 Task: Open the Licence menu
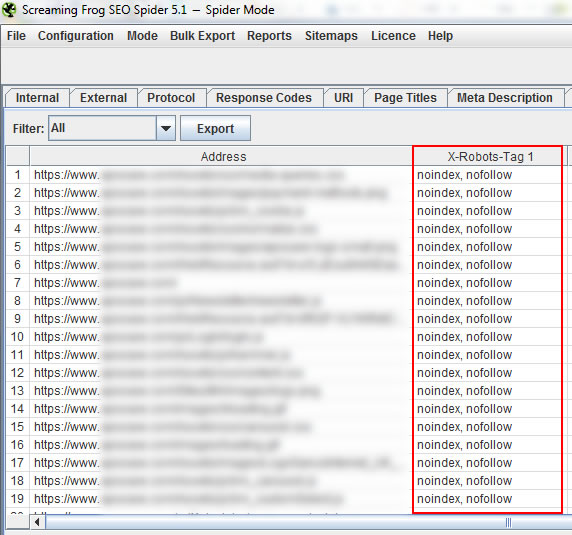(393, 36)
